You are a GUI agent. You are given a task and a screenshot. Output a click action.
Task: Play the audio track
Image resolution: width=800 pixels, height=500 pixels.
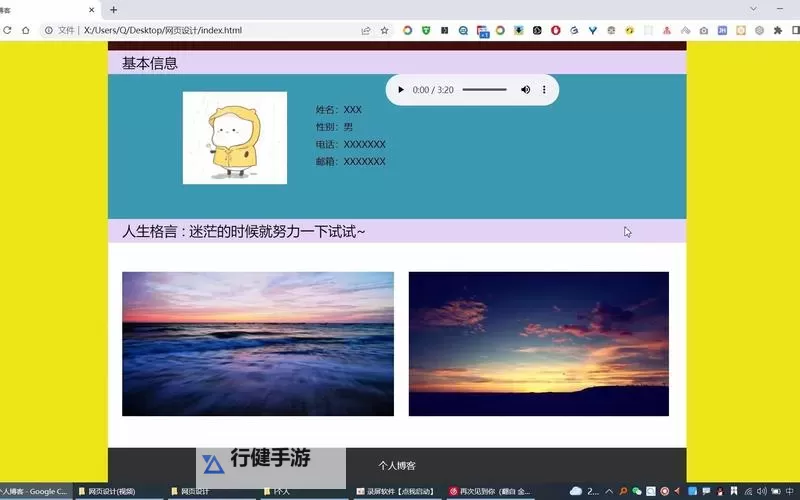click(401, 90)
